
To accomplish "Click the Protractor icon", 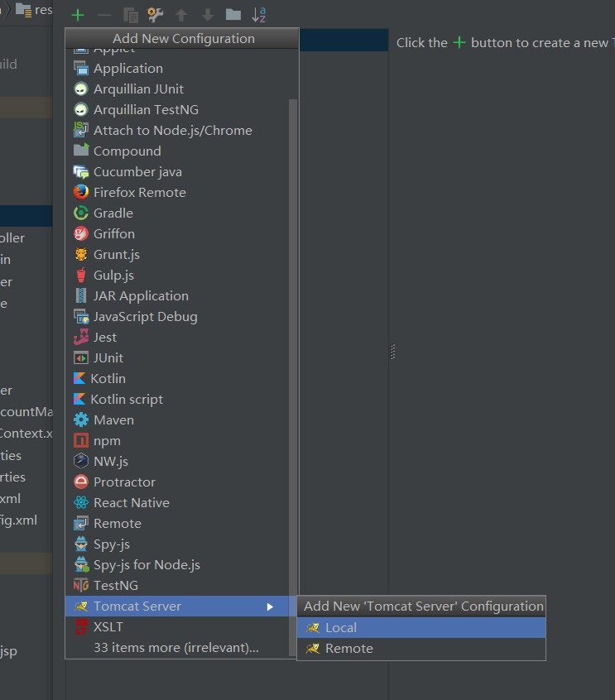I will (x=81, y=482).
